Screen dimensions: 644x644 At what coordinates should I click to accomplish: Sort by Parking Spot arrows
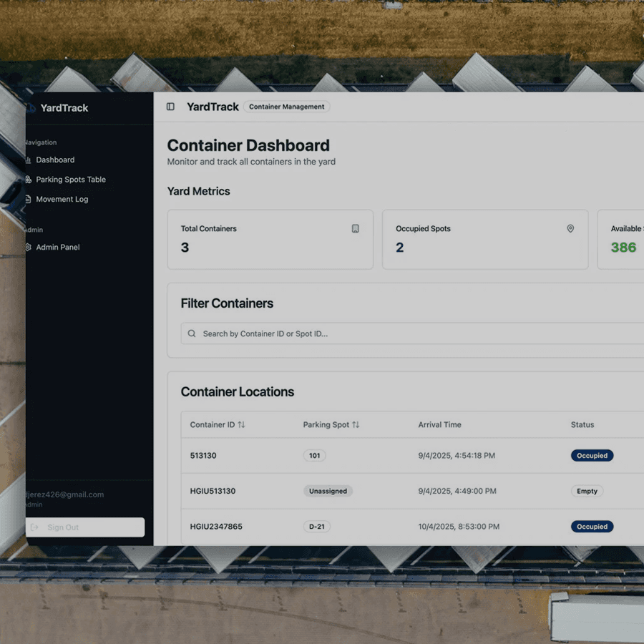tap(356, 424)
